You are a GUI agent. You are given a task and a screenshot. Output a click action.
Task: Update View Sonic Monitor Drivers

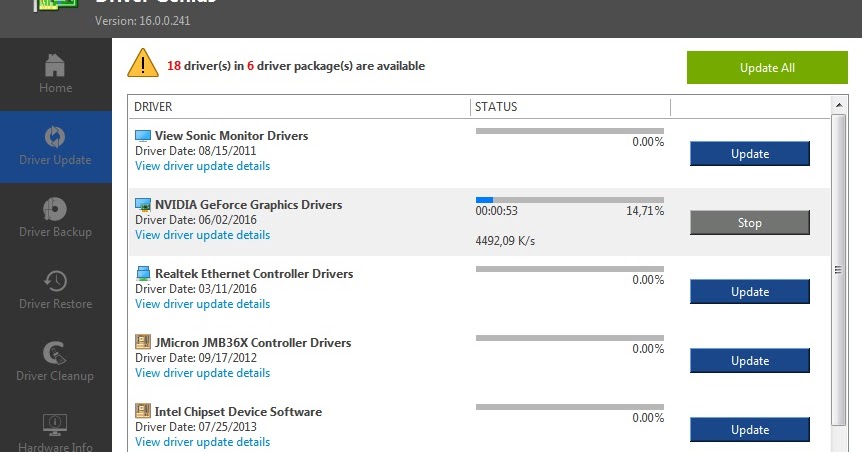click(x=750, y=153)
